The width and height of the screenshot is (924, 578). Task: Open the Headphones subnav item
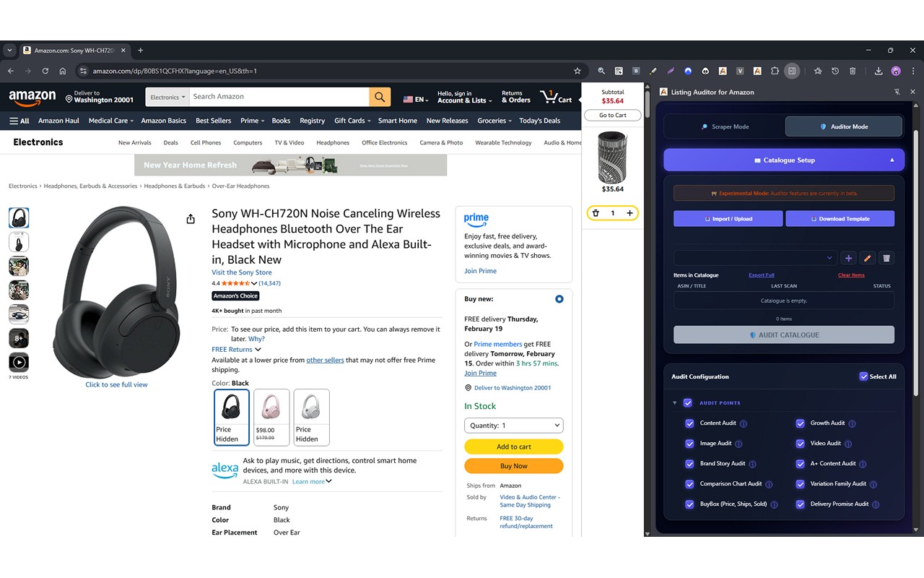coord(333,142)
